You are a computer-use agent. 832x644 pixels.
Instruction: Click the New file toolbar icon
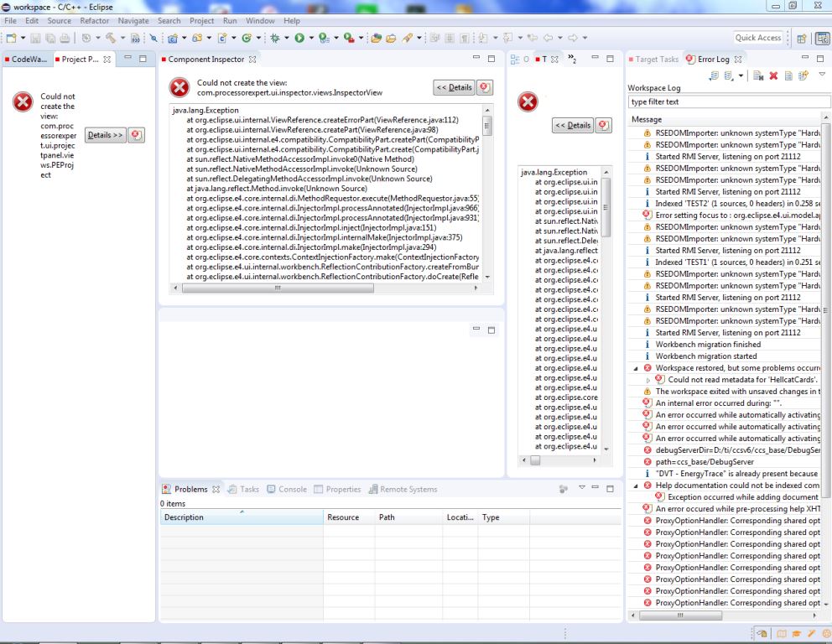click(11, 38)
